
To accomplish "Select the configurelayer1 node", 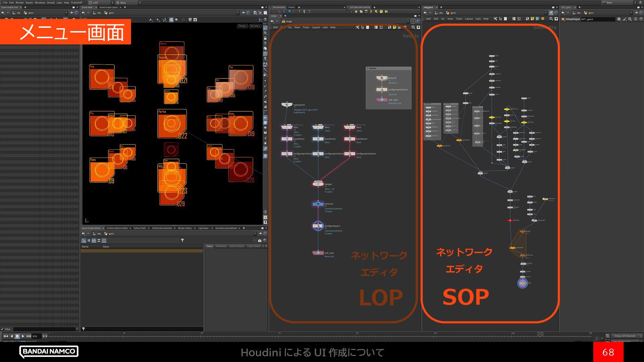I will pos(318,226).
